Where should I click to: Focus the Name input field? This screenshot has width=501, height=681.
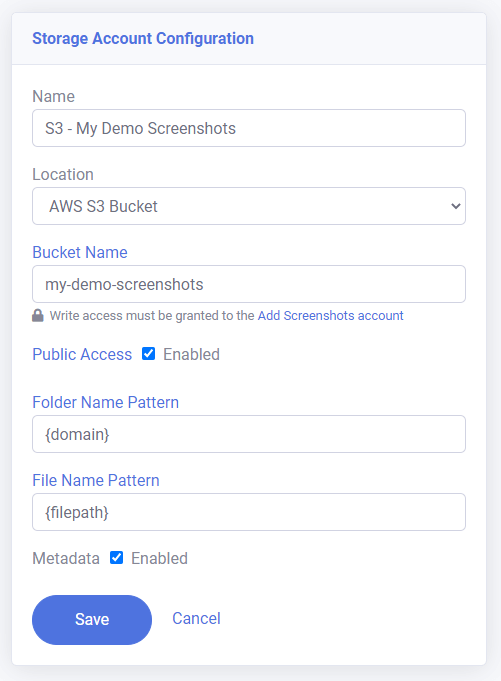[249, 128]
